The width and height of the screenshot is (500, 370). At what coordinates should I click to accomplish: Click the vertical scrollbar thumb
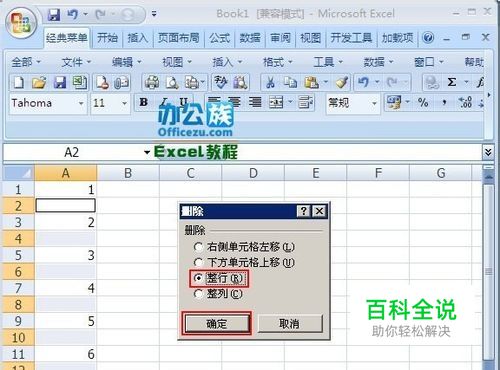[488, 272]
